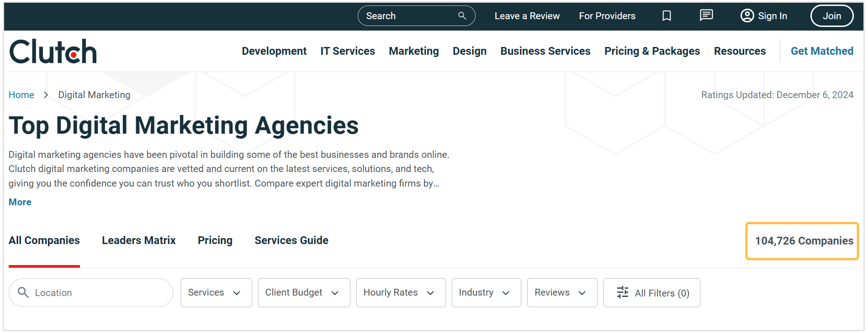
Task: Open the IT Services navigation menu
Action: (348, 51)
